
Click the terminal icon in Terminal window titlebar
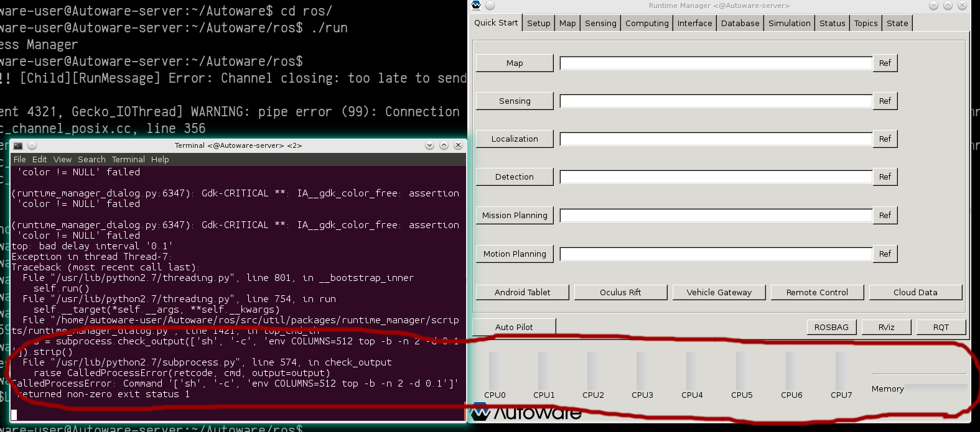(18, 145)
